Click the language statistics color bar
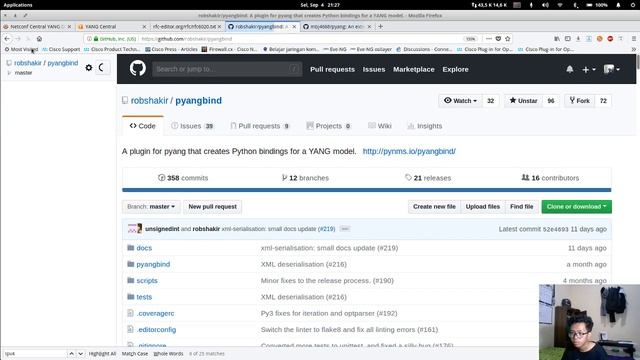The height and width of the screenshot is (360, 640). click(367, 190)
